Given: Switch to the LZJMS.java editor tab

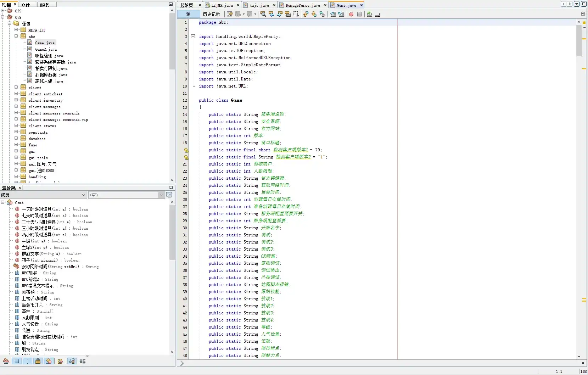Looking at the screenshot, I should point(222,5).
